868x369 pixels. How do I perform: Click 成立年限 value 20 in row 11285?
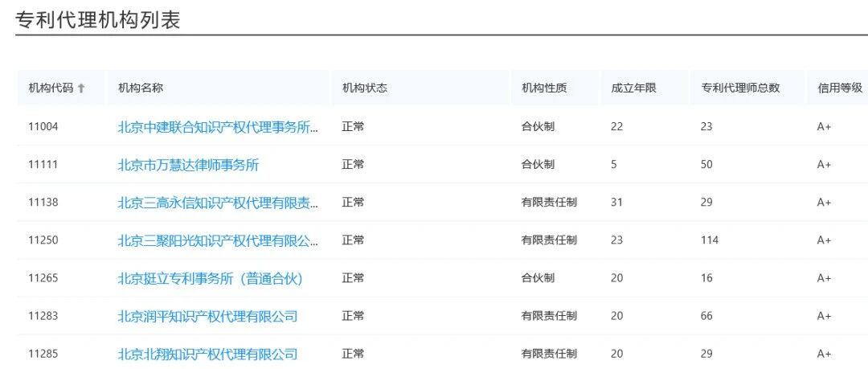(x=616, y=354)
